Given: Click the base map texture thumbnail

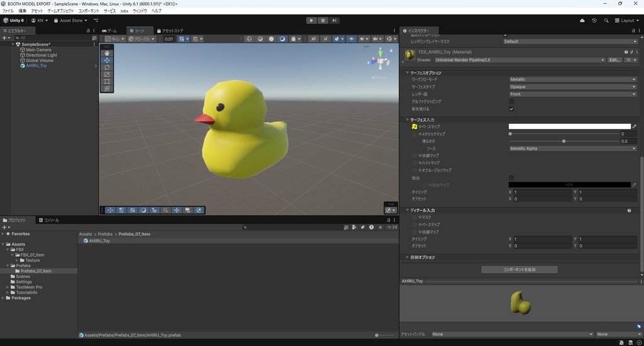Looking at the screenshot, I should point(414,126).
